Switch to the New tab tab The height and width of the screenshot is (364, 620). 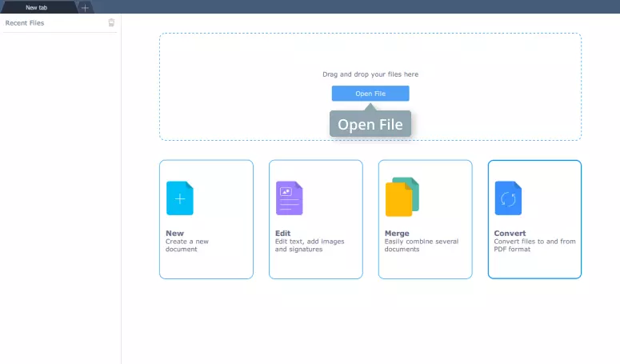coord(37,7)
